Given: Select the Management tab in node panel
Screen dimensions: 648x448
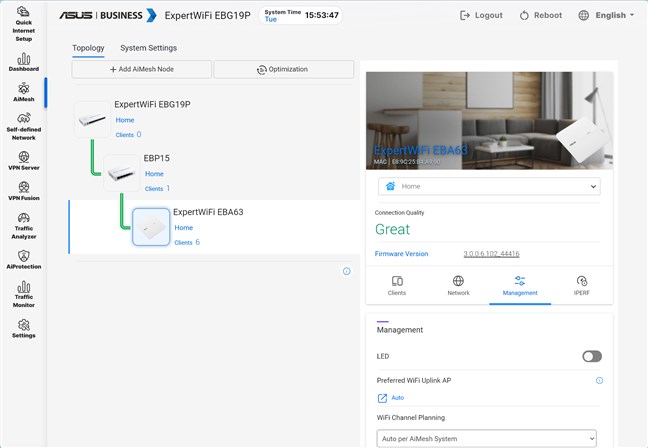Looking at the screenshot, I should [520, 286].
